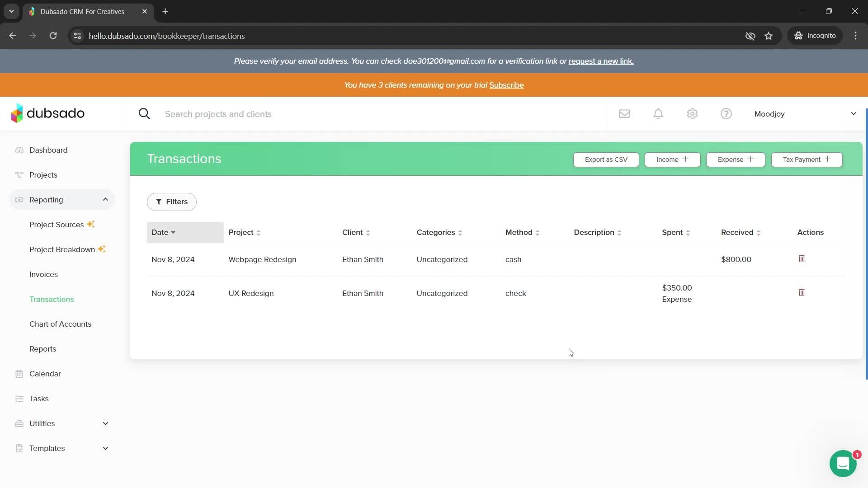Open the Filters button
The image size is (868, 488).
(x=172, y=202)
